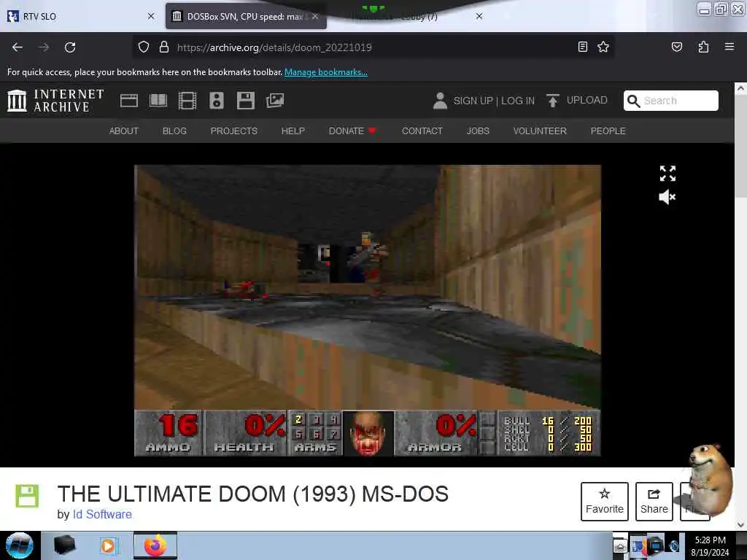This screenshot has height=560, width=747.
Task: Open the extensions puzzle icon
Action: (703, 47)
